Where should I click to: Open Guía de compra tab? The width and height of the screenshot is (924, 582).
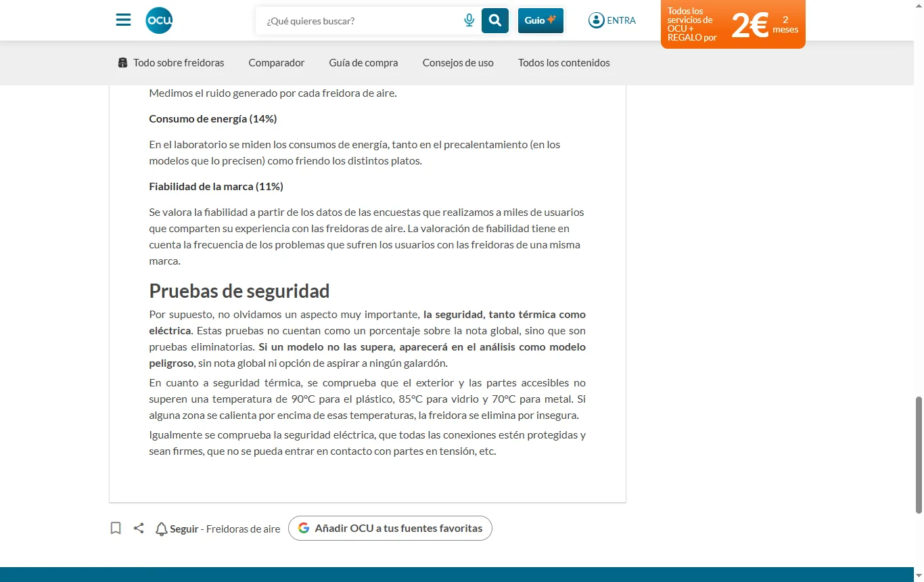tap(364, 63)
